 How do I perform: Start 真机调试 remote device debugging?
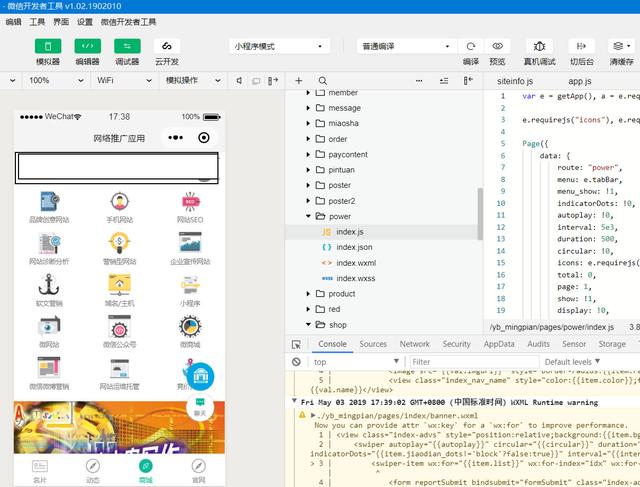pos(540,46)
